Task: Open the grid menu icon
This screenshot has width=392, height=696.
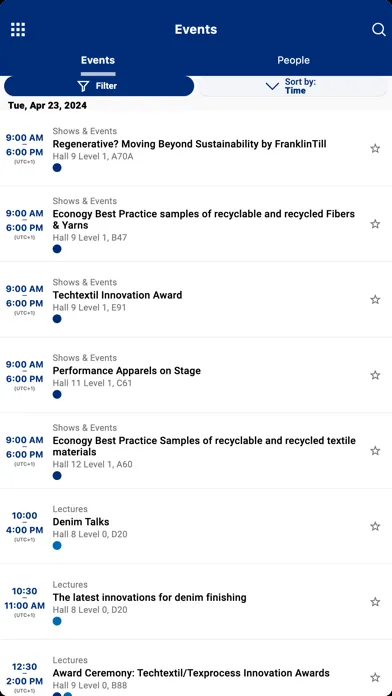Action: coord(18,30)
